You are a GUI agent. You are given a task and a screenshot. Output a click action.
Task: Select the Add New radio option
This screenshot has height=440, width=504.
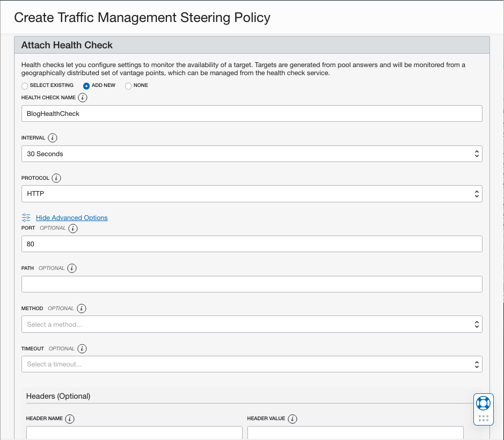click(x=86, y=86)
